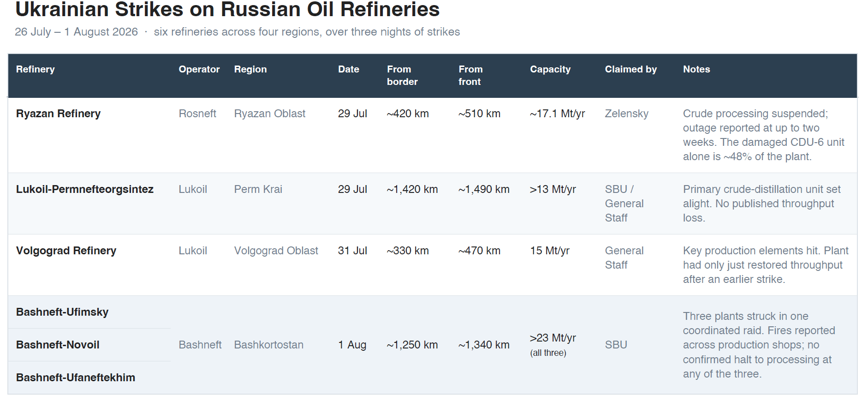This screenshot has width=868, height=408.
Task: Click the '~1,340 km' front distance cell
Action: click(x=484, y=345)
